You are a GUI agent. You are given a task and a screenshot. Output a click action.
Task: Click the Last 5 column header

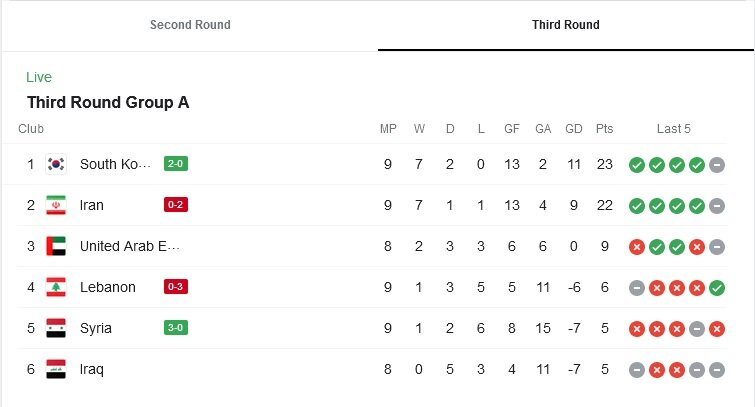[674, 129]
